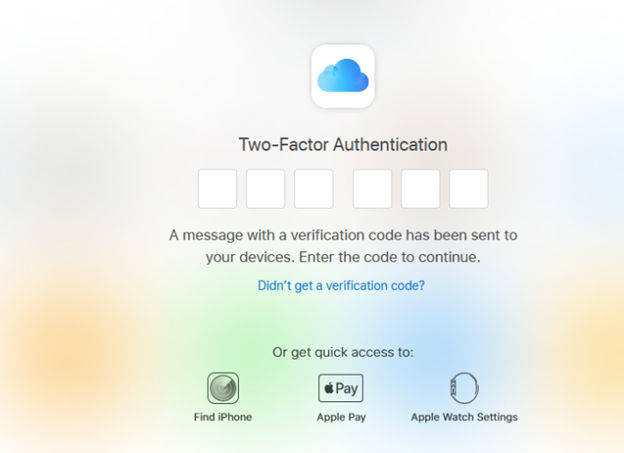Click "Enter the code to continue" line
Screen dimensions: 624x453
point(390,257)
